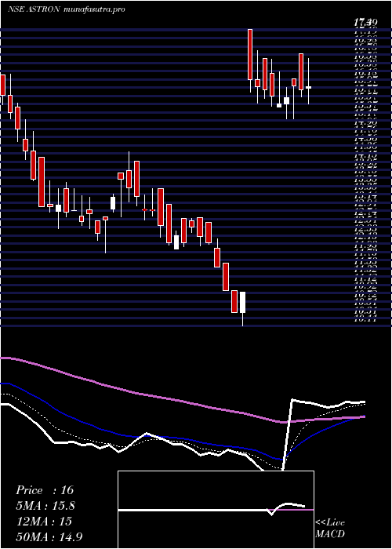
Task: Click the '5MA : 15.8' value
Action: (45, 506)
